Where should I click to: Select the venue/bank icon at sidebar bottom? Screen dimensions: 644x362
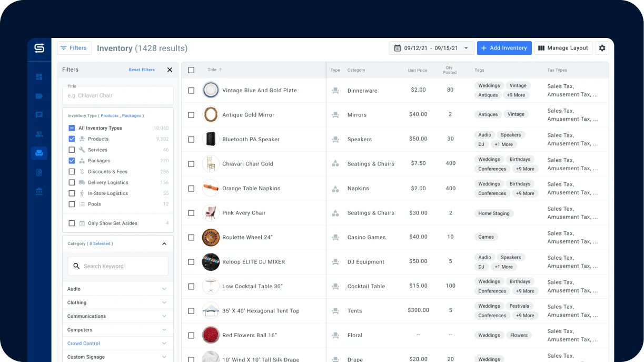pyautogui.click(x=39, y=191)
